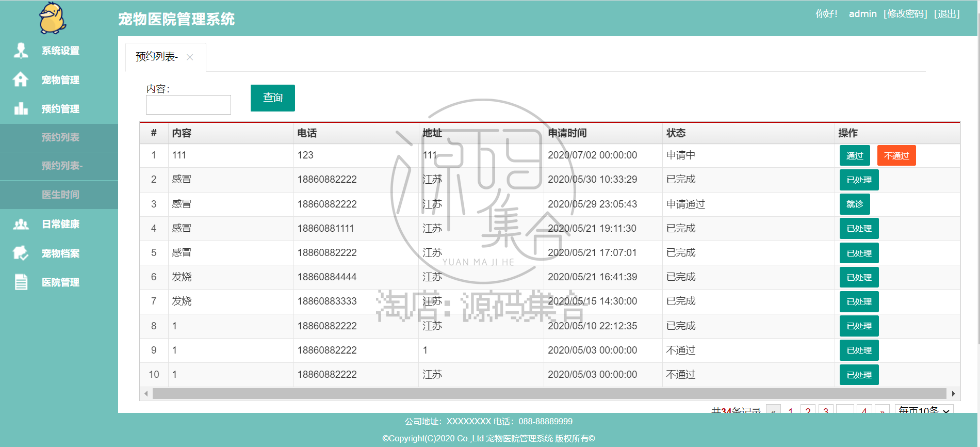Screen dimensions: 980x447
Task: Open the 预约列表- submenu item
Action: click(59, 166)
